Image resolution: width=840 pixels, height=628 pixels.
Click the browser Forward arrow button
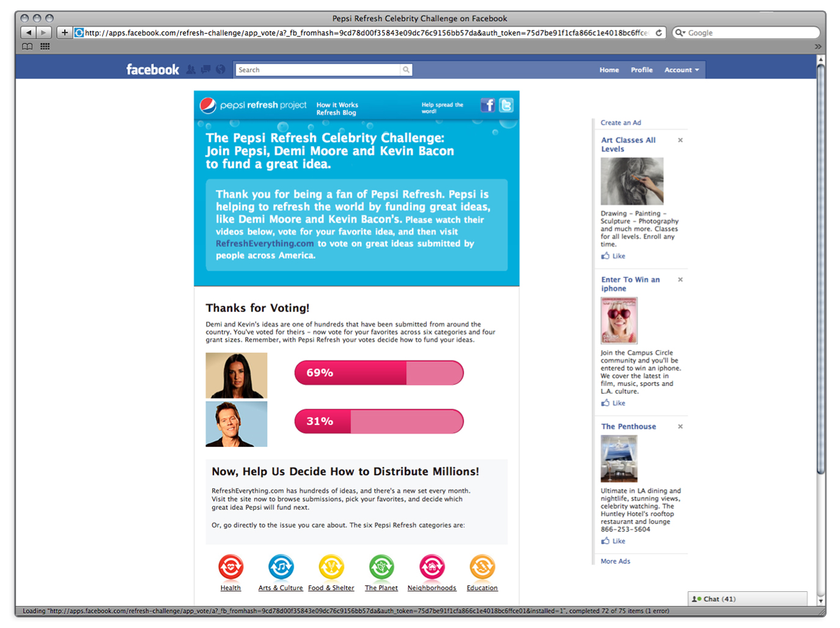pos(44,32)
